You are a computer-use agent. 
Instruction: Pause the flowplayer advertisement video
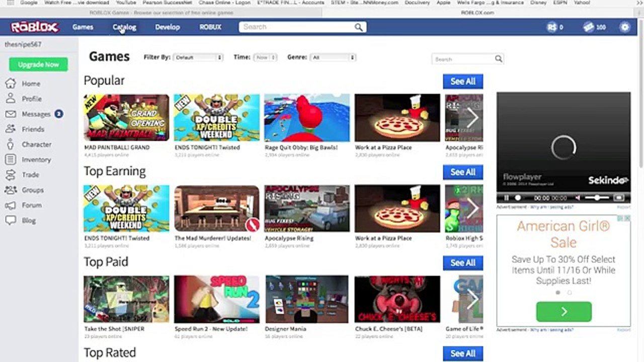point(507,198)
